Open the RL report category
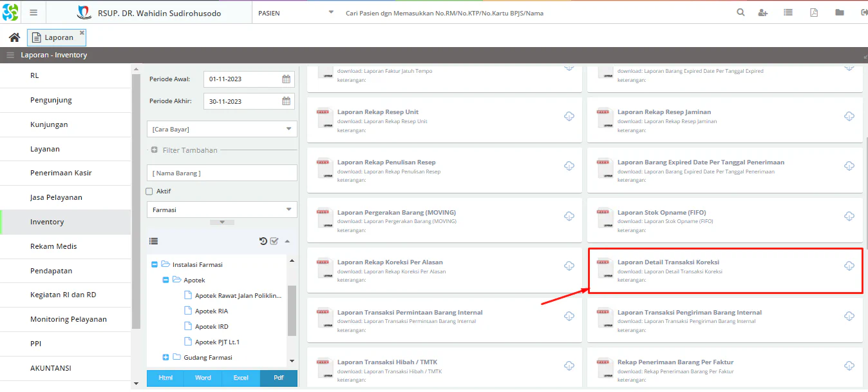 [66, 75]
